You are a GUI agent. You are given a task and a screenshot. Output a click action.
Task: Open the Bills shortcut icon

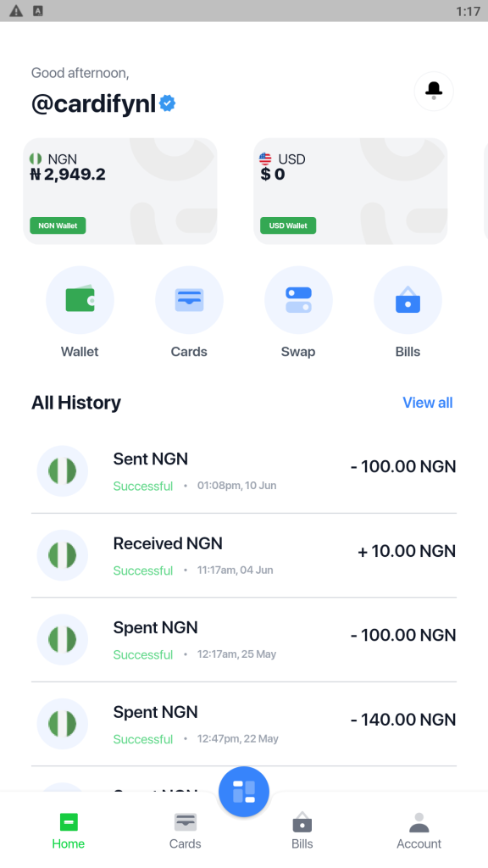[x=408, y=300]
